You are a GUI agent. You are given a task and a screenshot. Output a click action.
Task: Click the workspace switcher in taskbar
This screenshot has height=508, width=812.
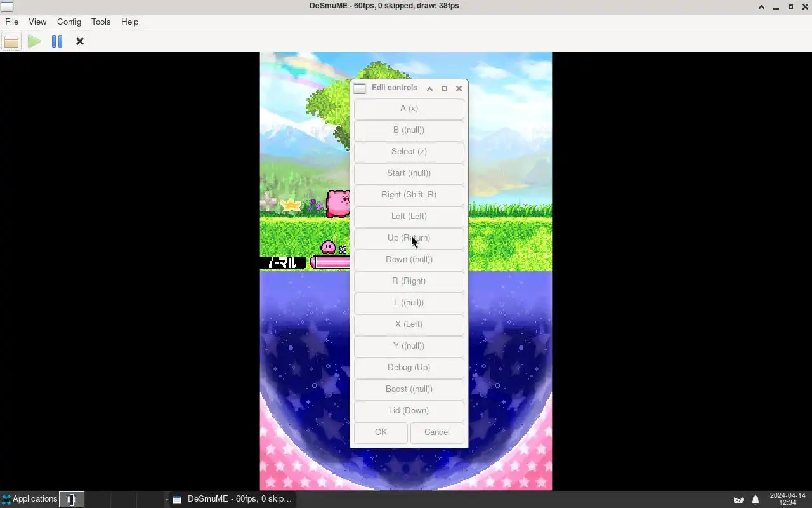(x=72, y=499)
